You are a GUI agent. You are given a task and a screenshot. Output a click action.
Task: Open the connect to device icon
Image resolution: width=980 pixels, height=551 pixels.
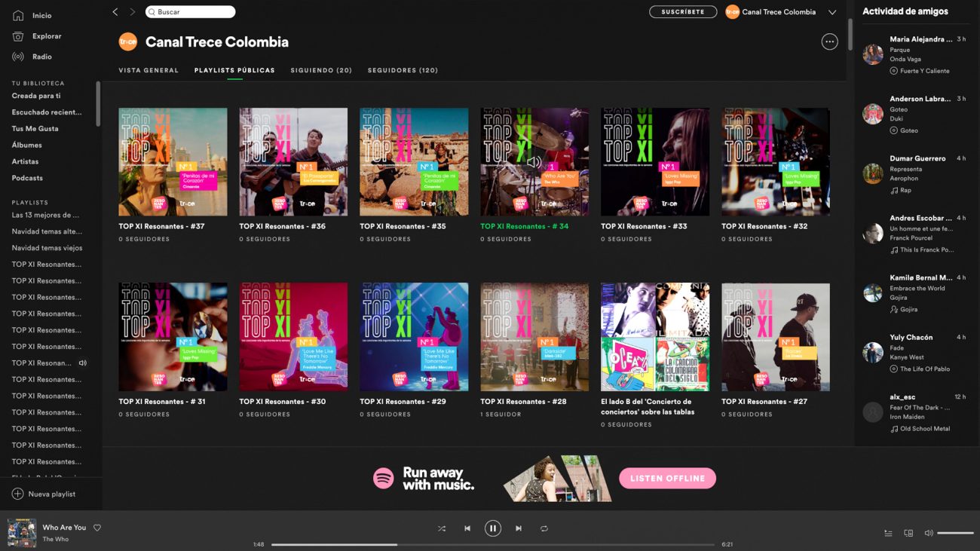908,533
